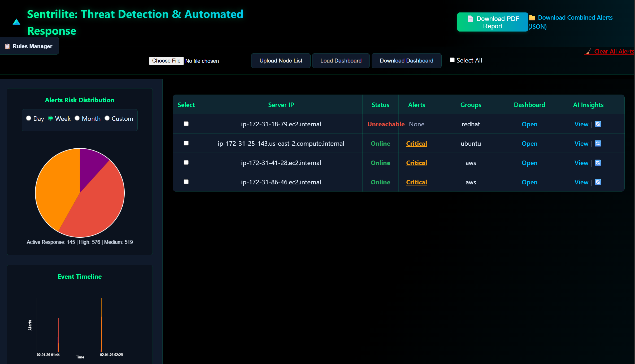Enable the Select All checkbox
635x364 pixels.
(x=452, y=60)
